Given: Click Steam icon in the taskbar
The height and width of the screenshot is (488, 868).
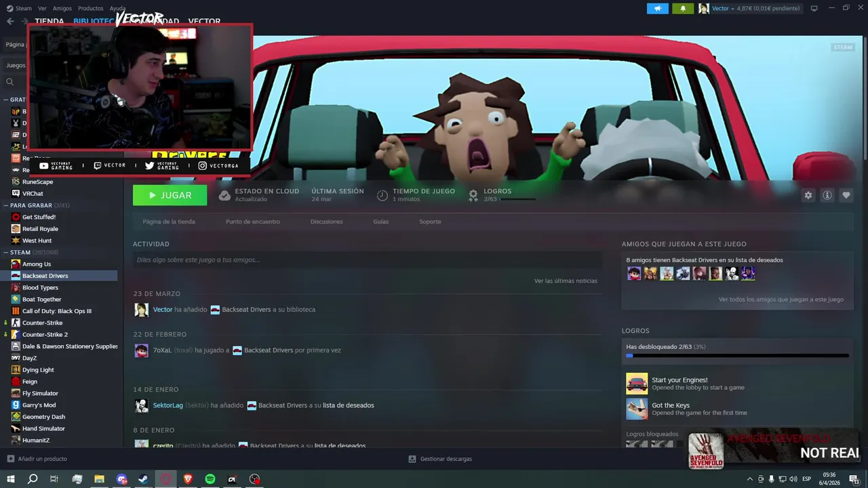Looking at the screenshot, I should point(144,479).
